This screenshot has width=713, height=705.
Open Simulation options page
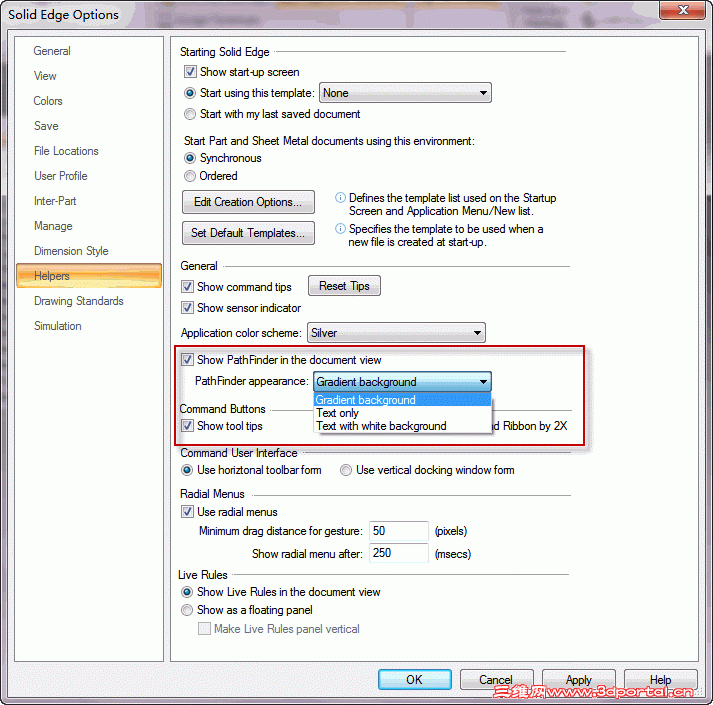57,326
